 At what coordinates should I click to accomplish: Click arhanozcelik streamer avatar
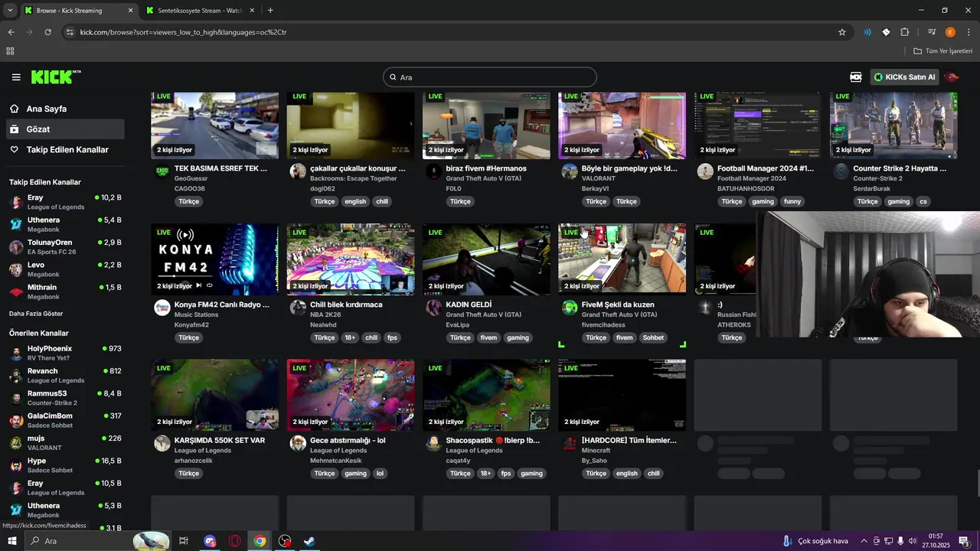coord(162,444)
